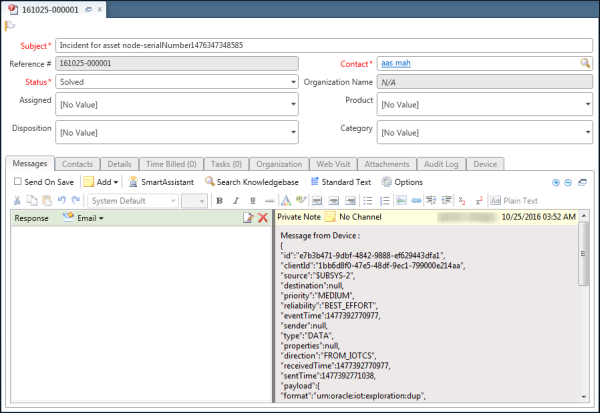Switch to the Organization tab

279,164
